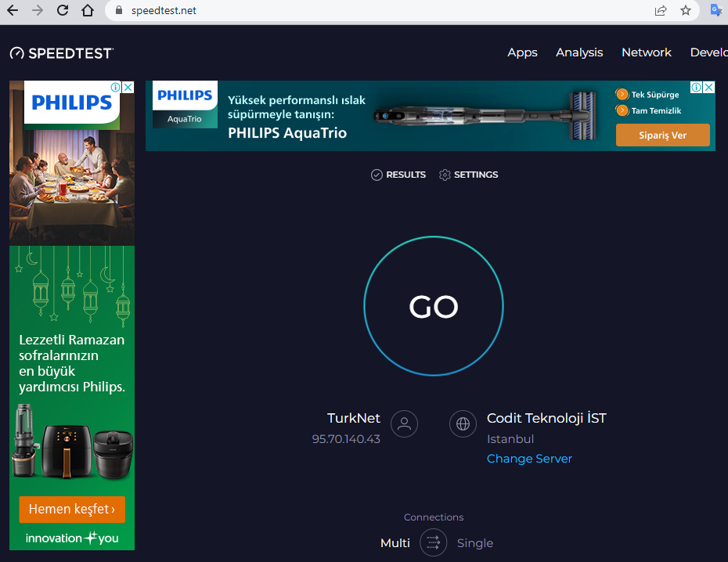The image size is (728, 562).
Task: Open the Developers menu
Action: [x=709, y=52]
